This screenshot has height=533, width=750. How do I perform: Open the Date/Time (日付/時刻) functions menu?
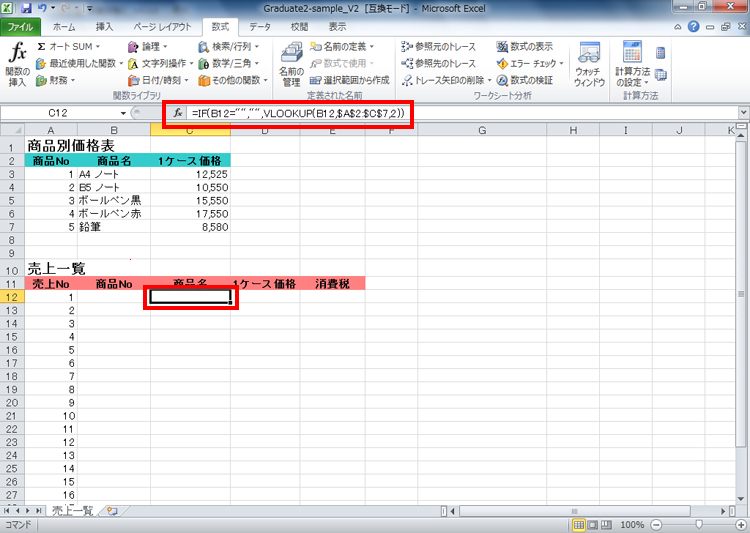pyautogui.click(x=158, y=80)
